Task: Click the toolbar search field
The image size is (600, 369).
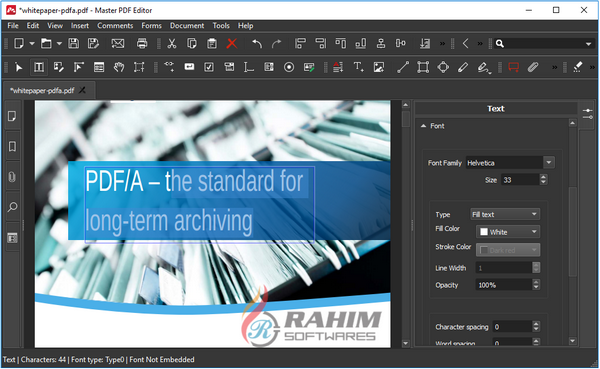Action: click(543, 44)
